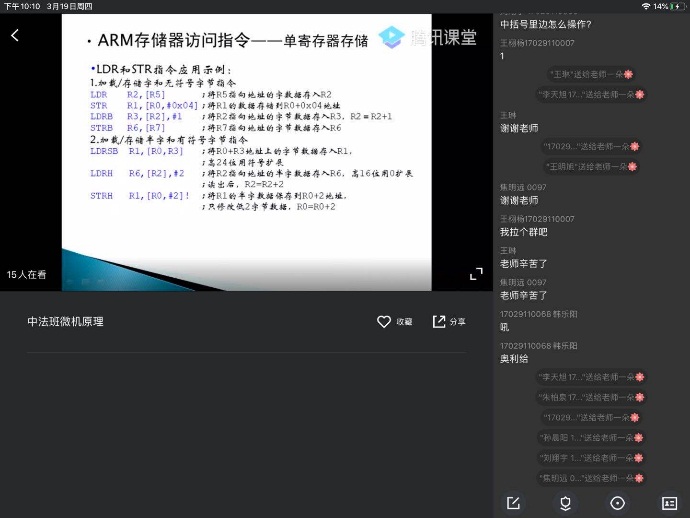The width and height of the screenshot is (690, 518).
Task: Tap the shield badge icon in the chat toolbar
Action: coord(565,503)
